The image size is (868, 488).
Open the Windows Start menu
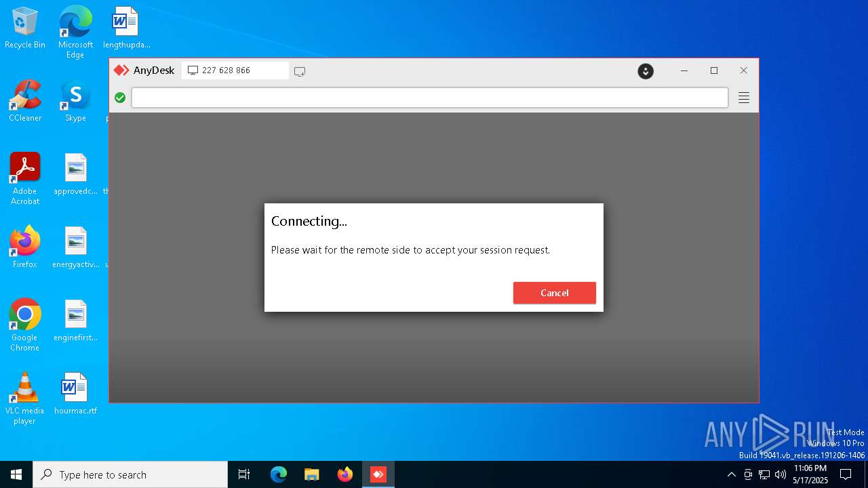pyautogui.click(x=16, y=474)
